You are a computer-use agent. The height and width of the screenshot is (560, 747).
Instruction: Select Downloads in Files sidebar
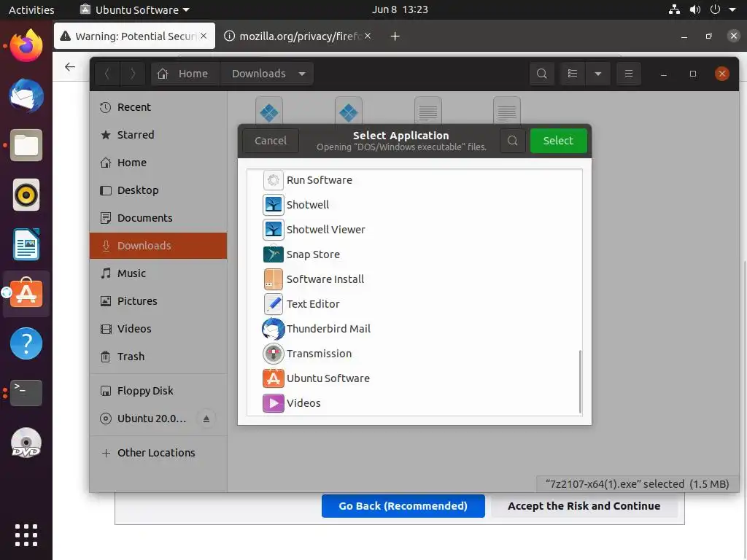tap(158, 246)
